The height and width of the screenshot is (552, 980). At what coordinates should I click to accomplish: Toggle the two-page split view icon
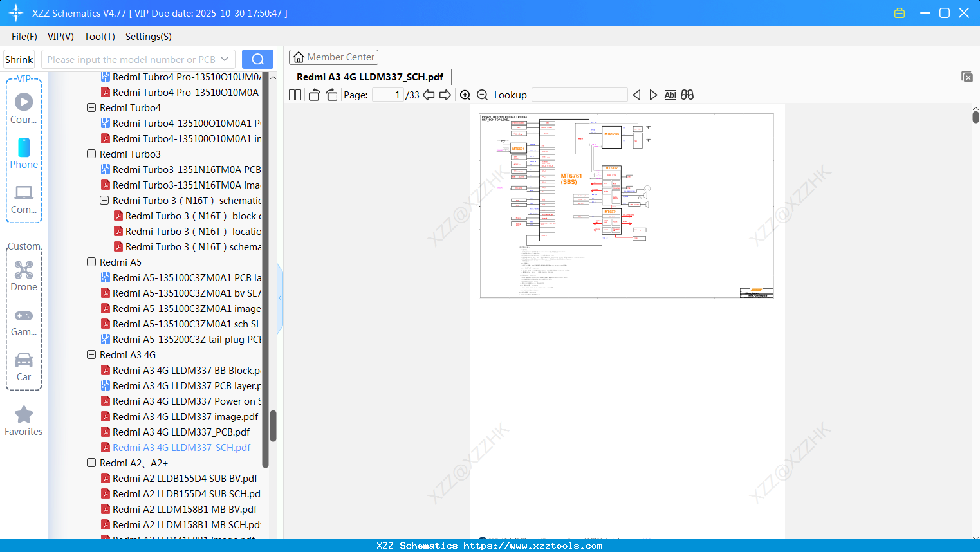(295, 95)
